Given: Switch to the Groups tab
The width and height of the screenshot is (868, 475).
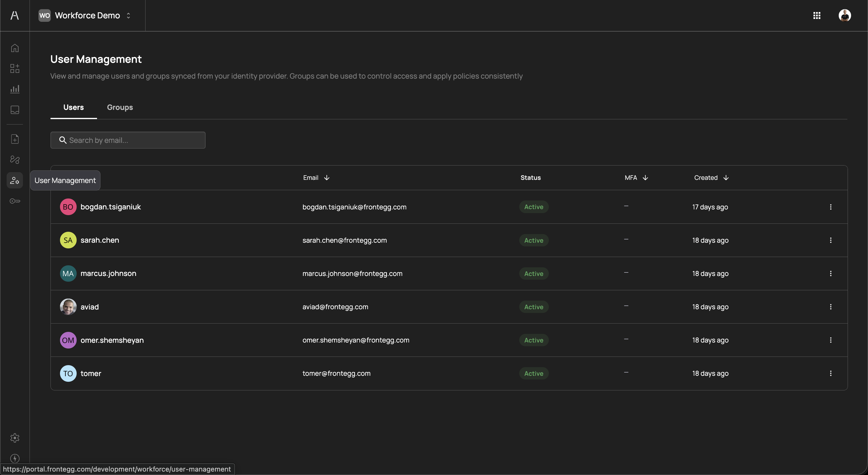Looking at the screenshot, I should click(120, 107).
